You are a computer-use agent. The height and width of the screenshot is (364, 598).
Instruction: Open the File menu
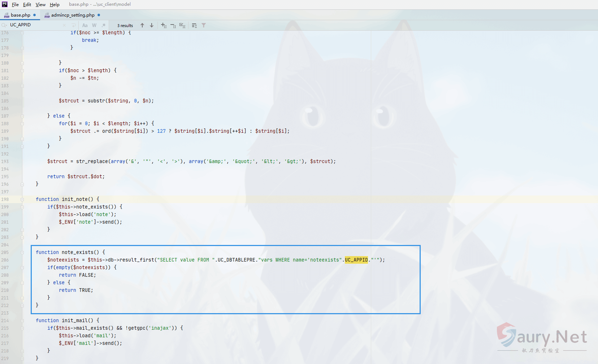click(15, 4)
